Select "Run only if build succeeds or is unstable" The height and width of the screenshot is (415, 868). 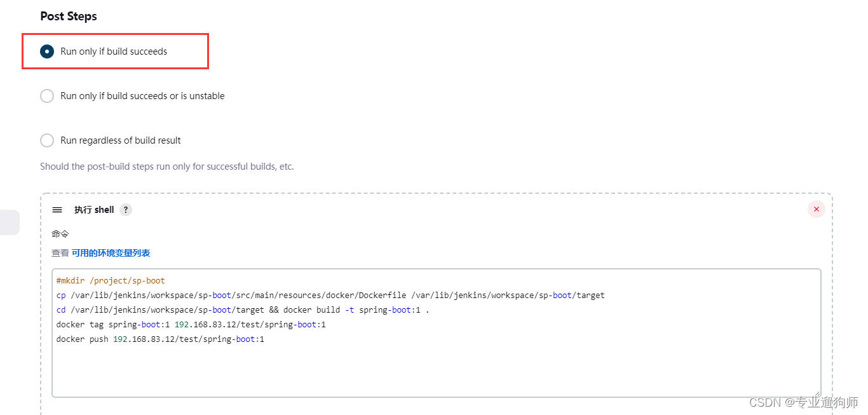pyautogui.click(x=47, y=96)
